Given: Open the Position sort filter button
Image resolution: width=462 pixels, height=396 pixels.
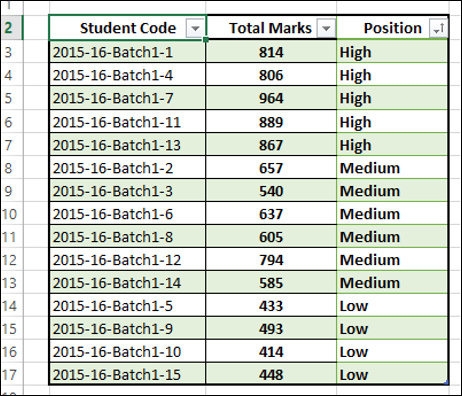Looking at the screenshot, I should (438, 28).
